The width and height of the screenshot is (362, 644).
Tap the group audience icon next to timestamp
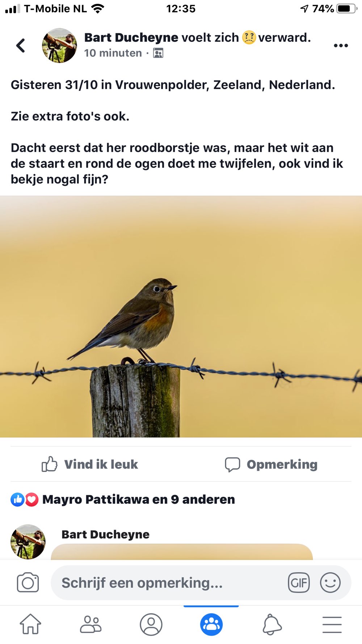(x=158, y=53)
